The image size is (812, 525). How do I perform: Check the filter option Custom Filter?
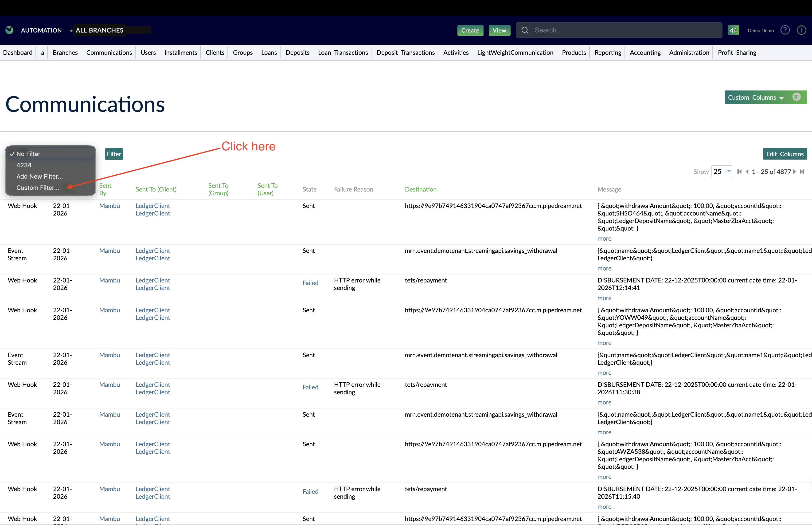coord(38,188)
